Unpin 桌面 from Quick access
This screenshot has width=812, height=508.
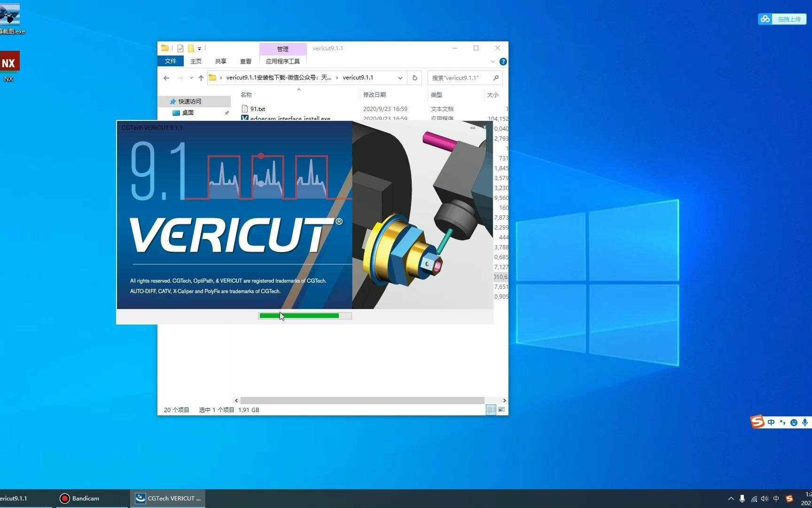pos(226,113)
